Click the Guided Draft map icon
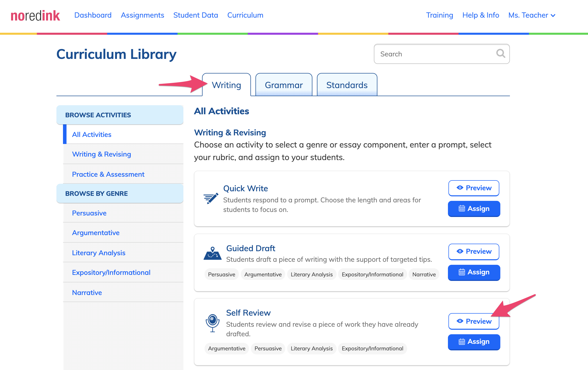Image resolution: width=588 pixels, height=370 pixels. [212, 253]
